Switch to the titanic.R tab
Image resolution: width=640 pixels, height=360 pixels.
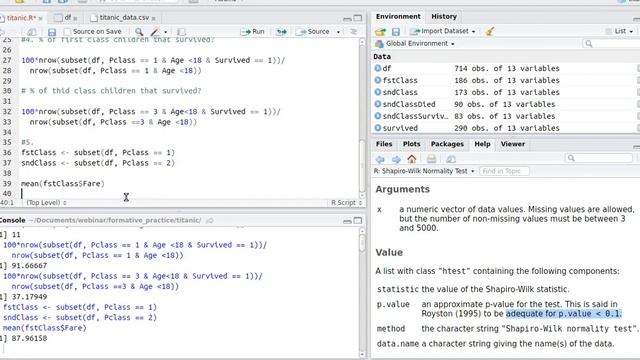coord(21,18)
